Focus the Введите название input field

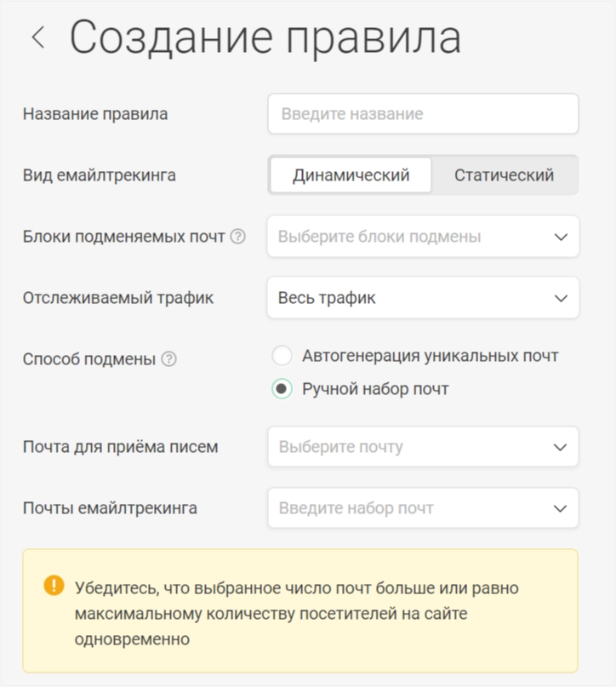tap(423, 114)
